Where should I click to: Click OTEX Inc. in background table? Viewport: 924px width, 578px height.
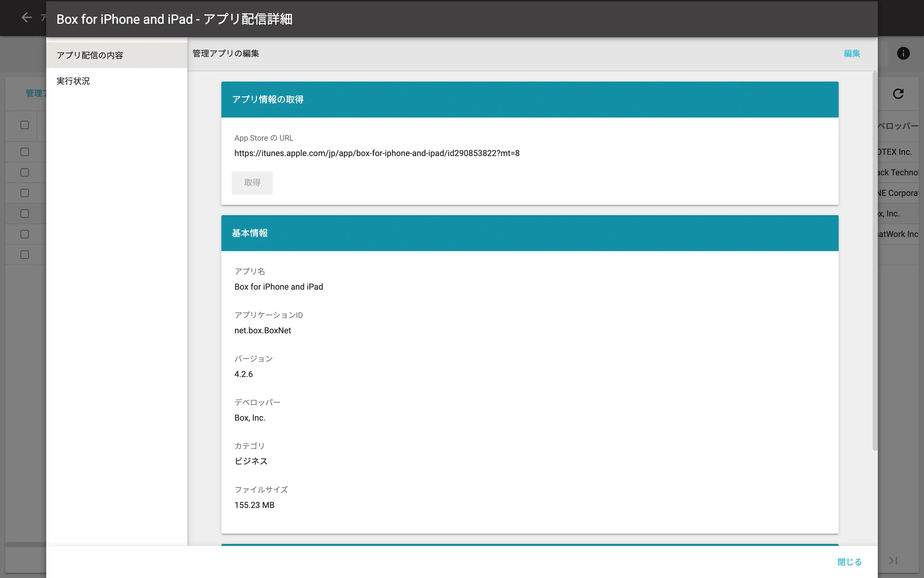[895, 152]
